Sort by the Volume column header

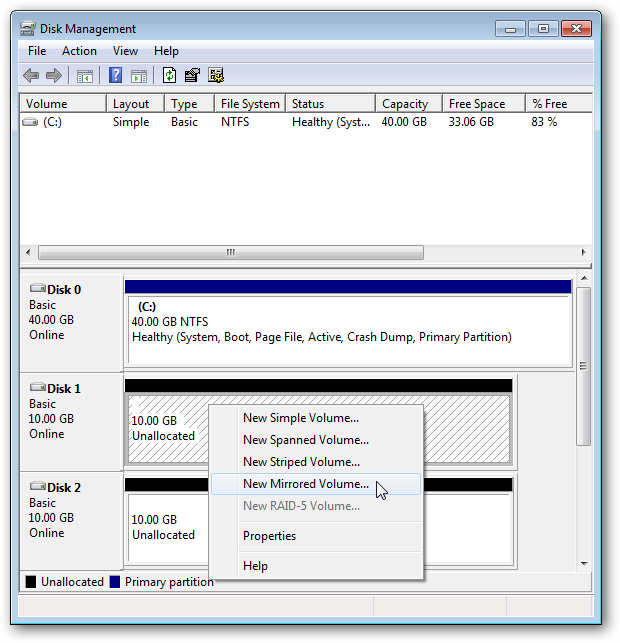(x=63, y=104)
